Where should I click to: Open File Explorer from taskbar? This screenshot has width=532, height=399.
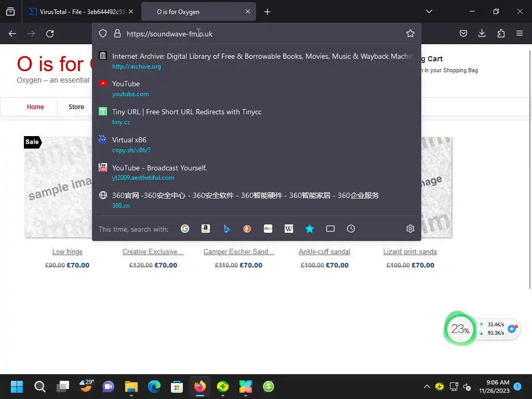[131, 387]
